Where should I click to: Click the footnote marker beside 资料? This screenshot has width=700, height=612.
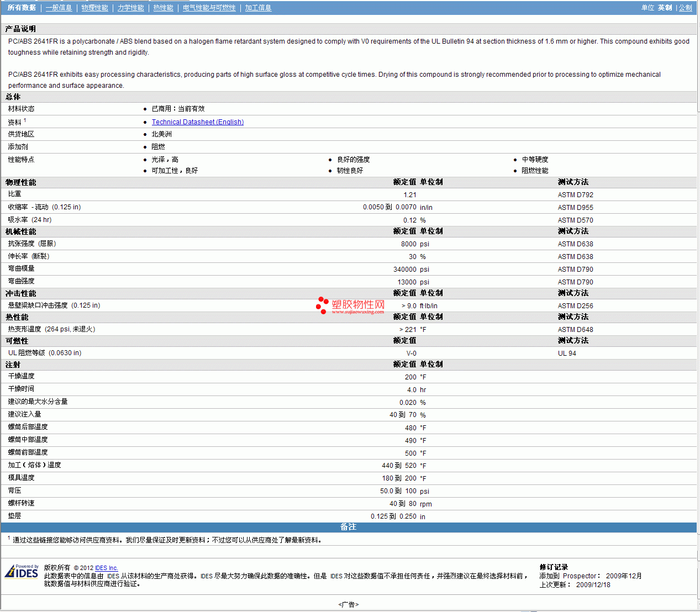click(25, 120)
